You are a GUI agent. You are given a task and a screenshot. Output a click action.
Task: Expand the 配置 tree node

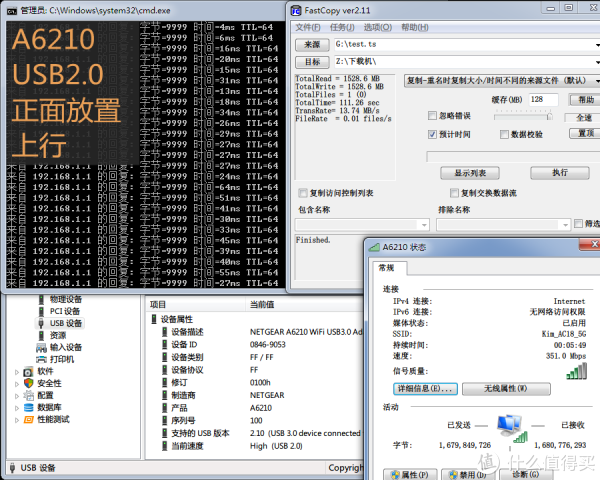16,396
